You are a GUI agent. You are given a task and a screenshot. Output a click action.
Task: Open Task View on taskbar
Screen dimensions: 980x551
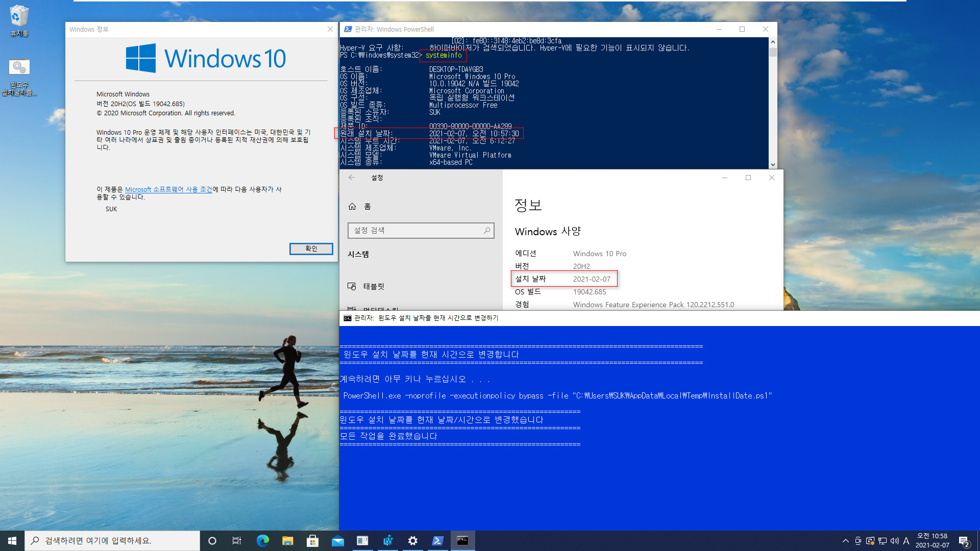(237, 541)
